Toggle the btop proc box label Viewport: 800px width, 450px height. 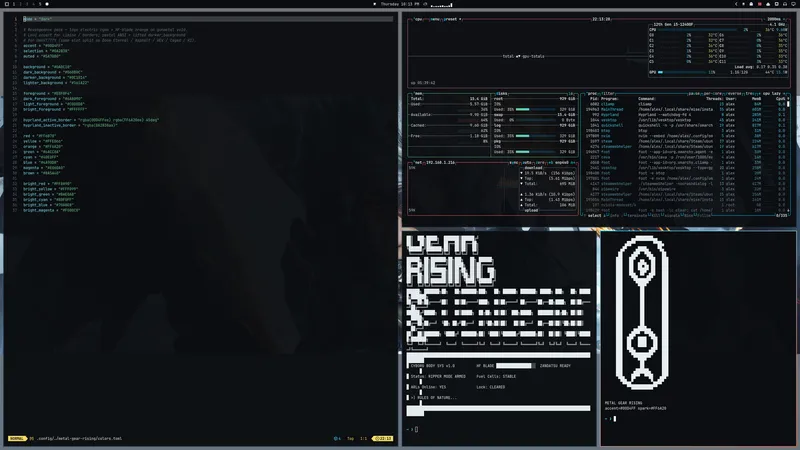[592, 94]
